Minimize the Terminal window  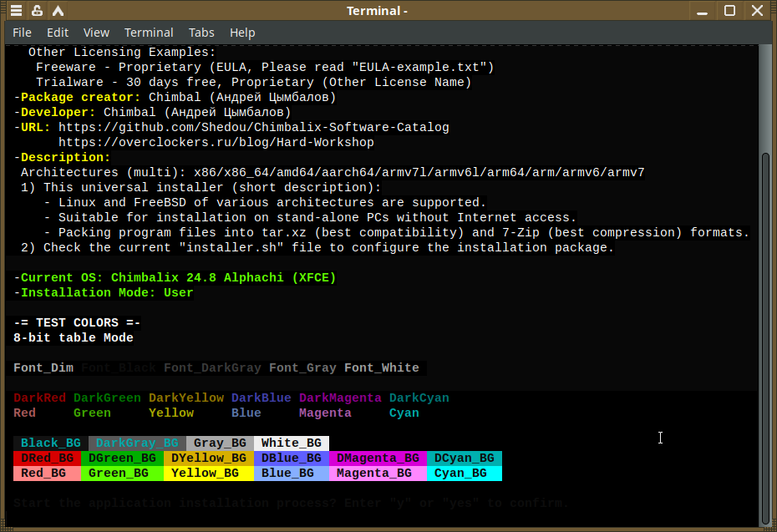pos(702,10)
